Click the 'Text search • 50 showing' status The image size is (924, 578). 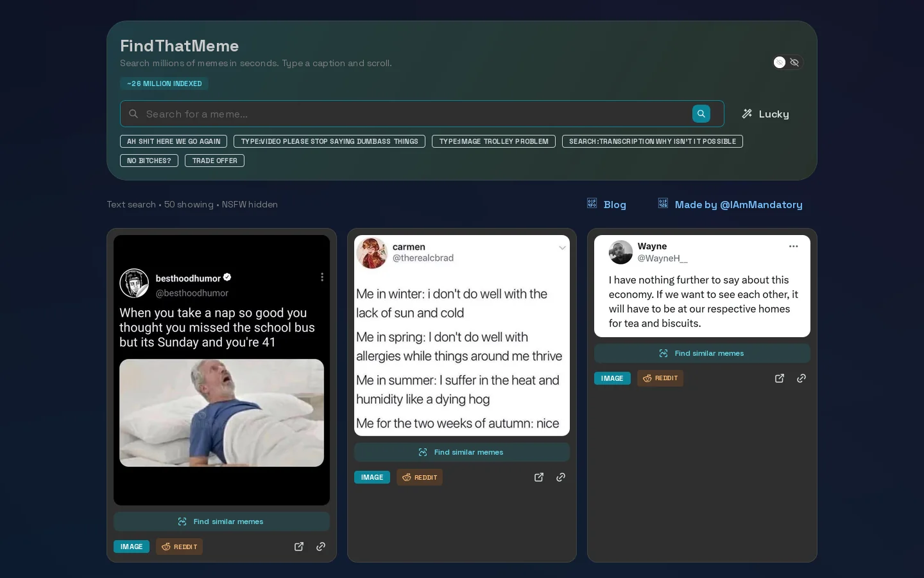[160, 204]
